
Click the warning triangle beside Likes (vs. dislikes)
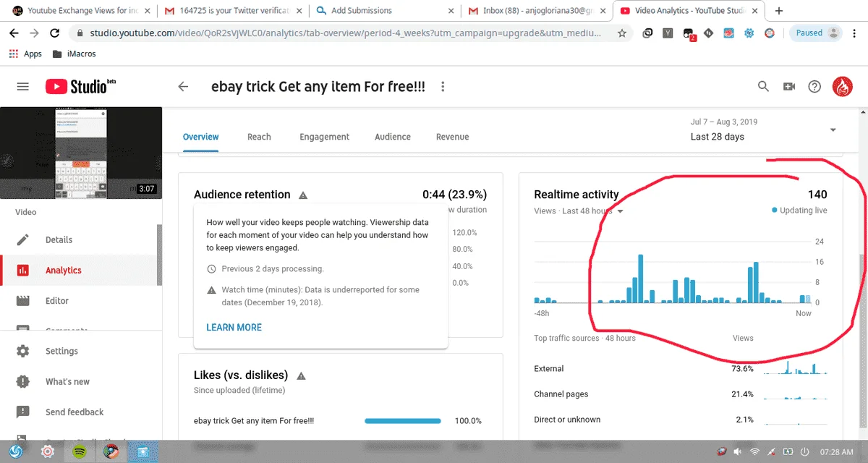click(301, 375)
